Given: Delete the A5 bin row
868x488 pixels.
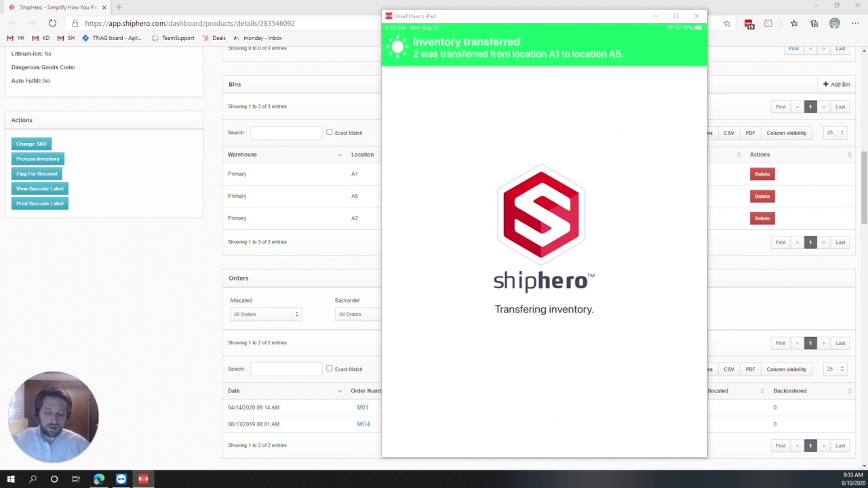Looking at the screenshot, I should 762,197.
